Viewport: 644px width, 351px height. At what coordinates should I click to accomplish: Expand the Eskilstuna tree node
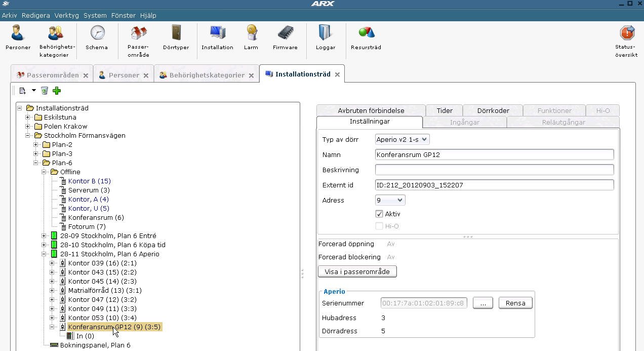pos(27,117)
